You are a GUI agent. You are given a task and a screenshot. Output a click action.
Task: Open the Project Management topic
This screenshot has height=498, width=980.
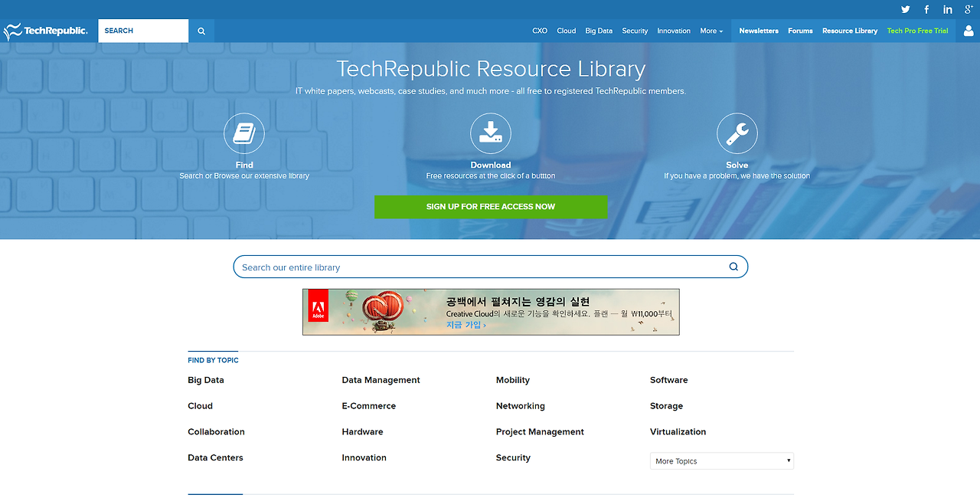540,432
